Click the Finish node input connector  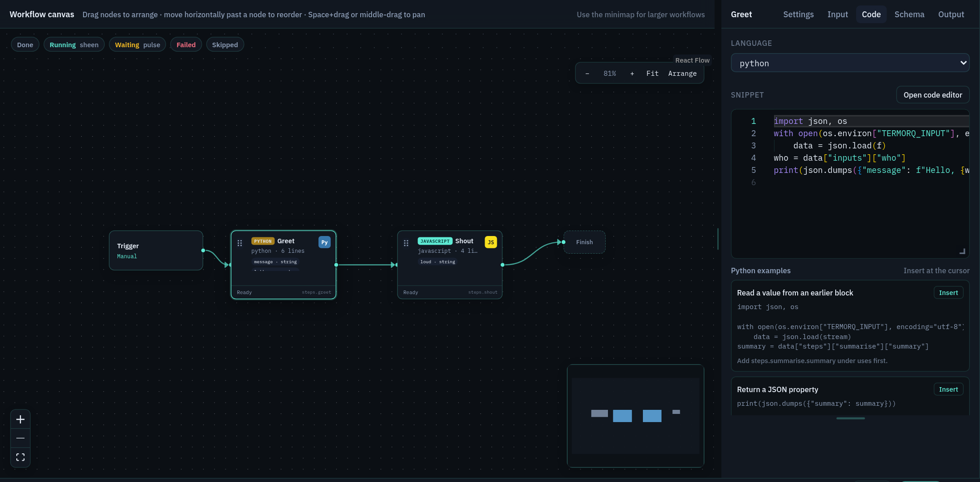pyautogui.click(x=563, y=242)
